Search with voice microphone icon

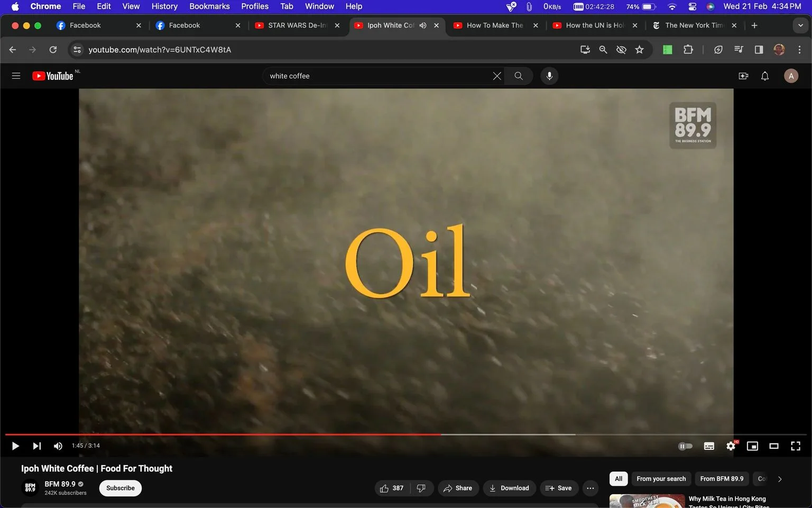[549, 76]
